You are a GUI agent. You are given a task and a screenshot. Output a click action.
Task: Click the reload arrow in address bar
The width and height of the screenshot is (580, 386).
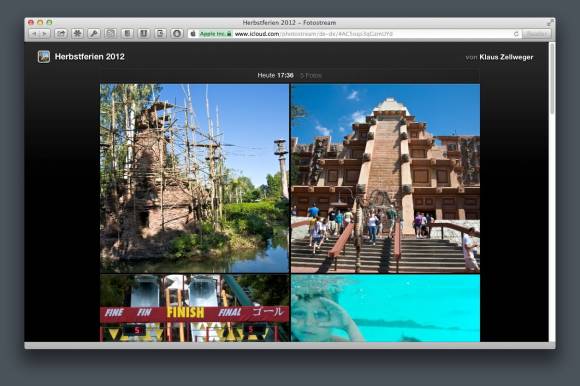[516, 34]
